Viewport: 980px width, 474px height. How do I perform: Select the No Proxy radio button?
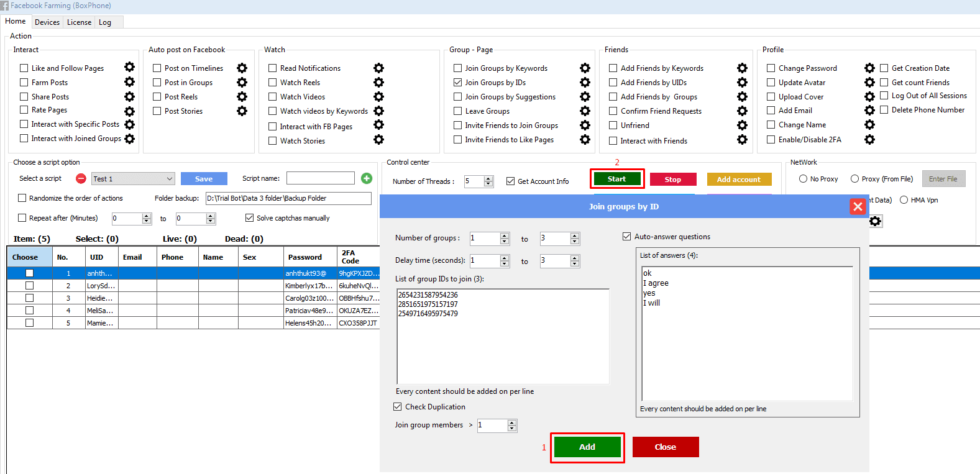[803, 178]
